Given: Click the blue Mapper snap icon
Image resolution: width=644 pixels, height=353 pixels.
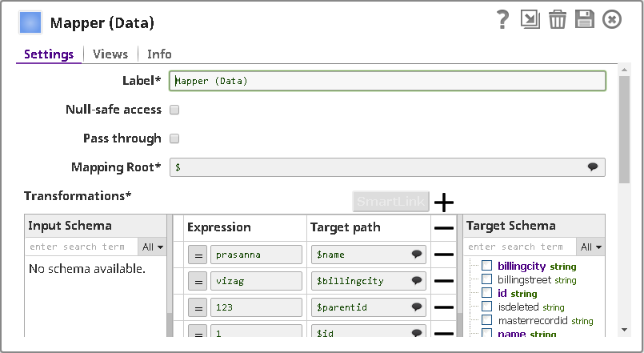Looking at the screenshot, I should point(30,22).
